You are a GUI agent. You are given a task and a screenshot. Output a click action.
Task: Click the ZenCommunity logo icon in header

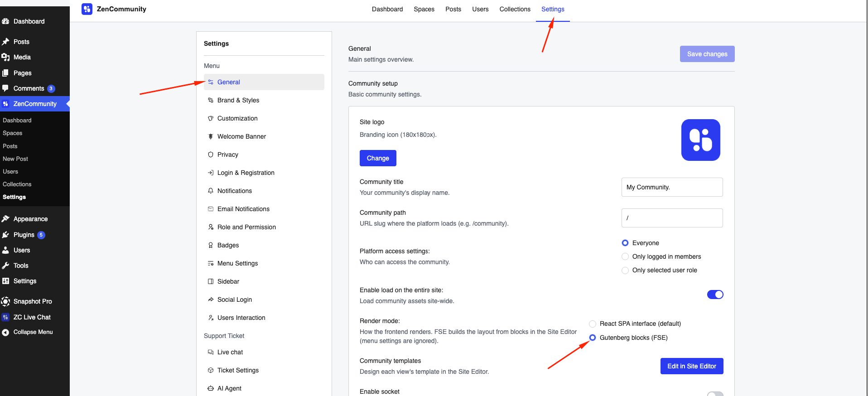(x=87, y=9)
